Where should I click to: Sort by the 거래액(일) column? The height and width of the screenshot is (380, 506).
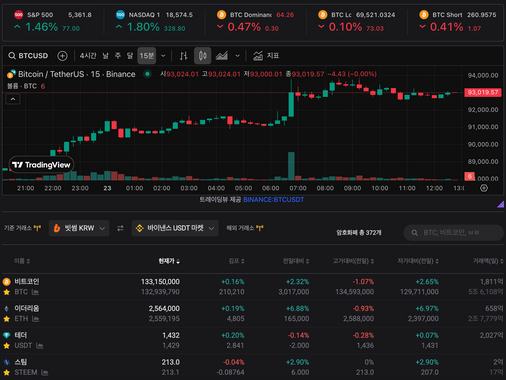pyautogui.click(x=488, y=261)
